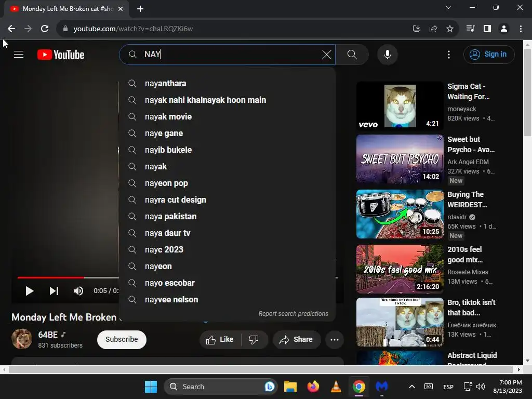532x399 pixels.
Task: Install app icon in address bar
Action: tap(417, 29)
